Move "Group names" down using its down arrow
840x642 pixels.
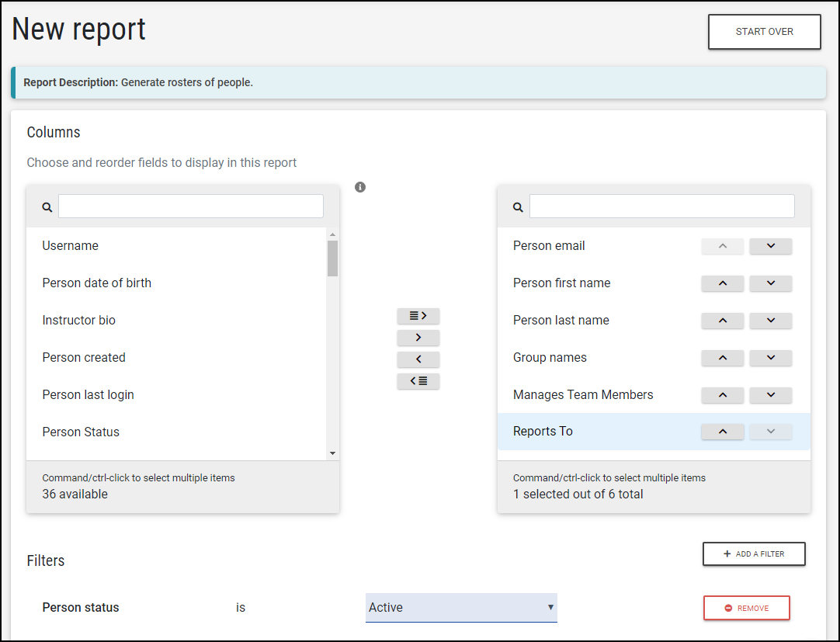770,358
